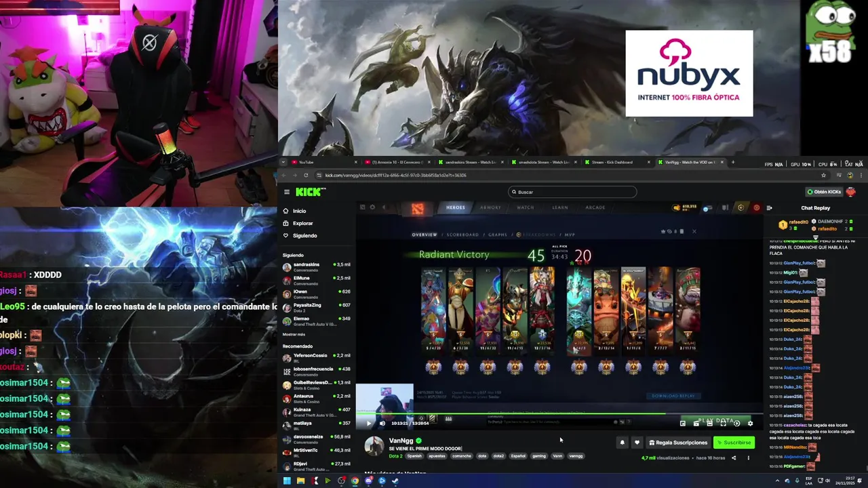
Task: Open PayasitaZing channel in Siguiendo list
Action: pos(317,307)
